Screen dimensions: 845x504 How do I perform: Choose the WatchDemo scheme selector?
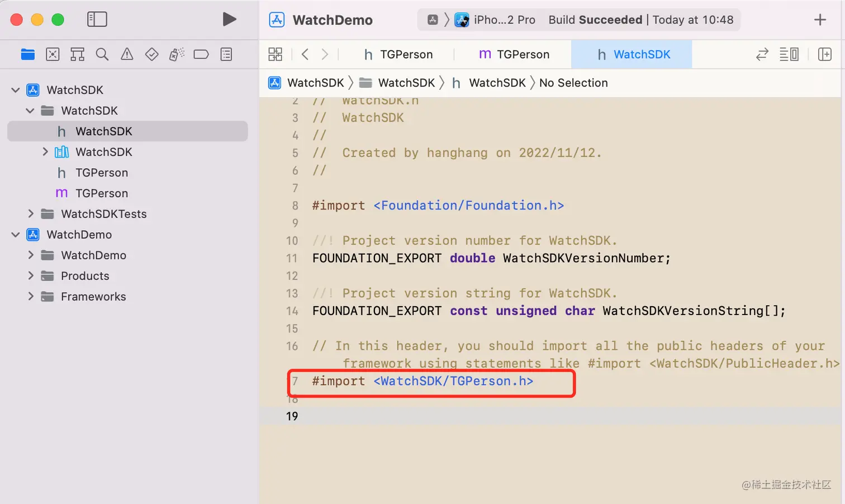[433, 20]
